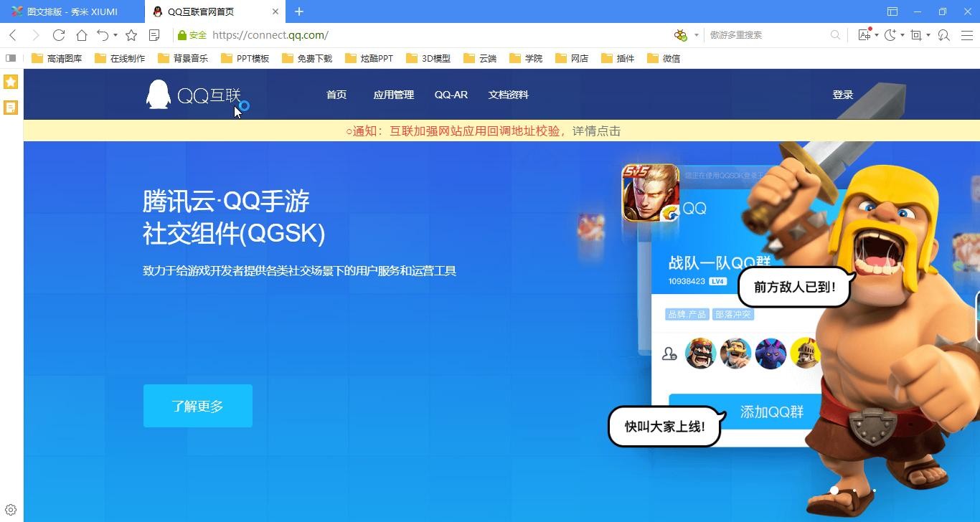Screen dimensions: 980x522
Task: Click the translate icon with red dot
Action: click(864, 35)
